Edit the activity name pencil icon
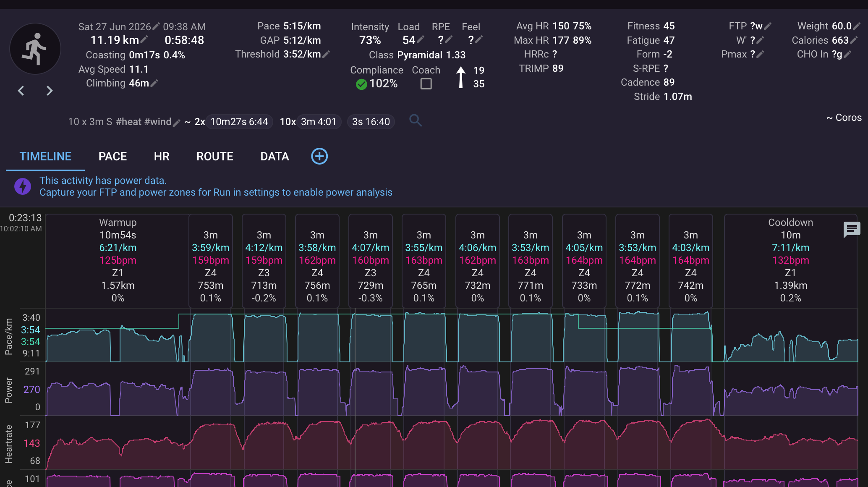The image size is (868, 487). click(177, 123)
